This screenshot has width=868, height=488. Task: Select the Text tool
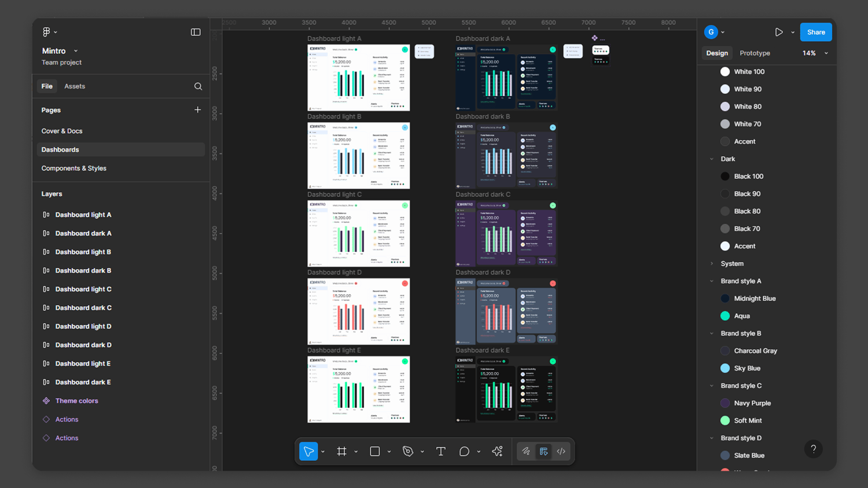coord(441,452)
